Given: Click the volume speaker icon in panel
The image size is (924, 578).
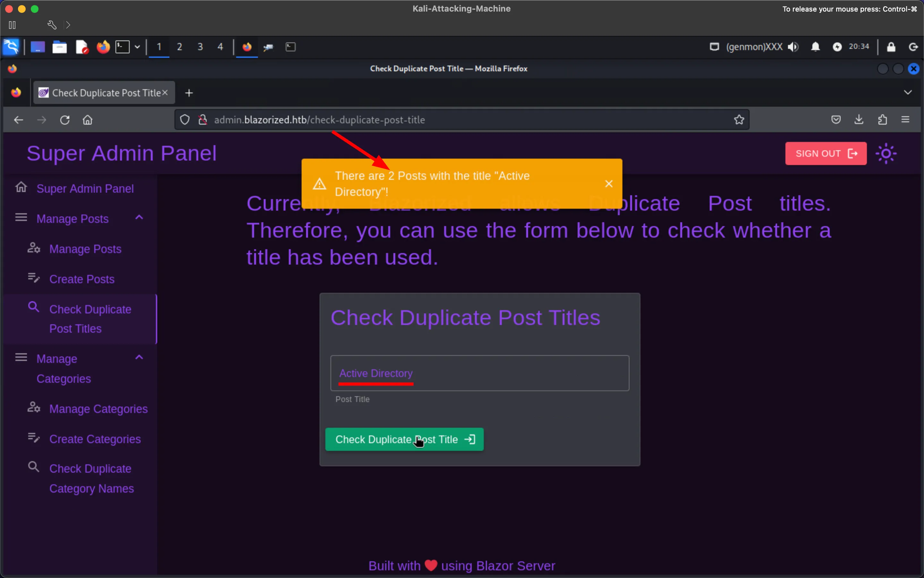Looking at the screenshot, I should coord(793,47).
